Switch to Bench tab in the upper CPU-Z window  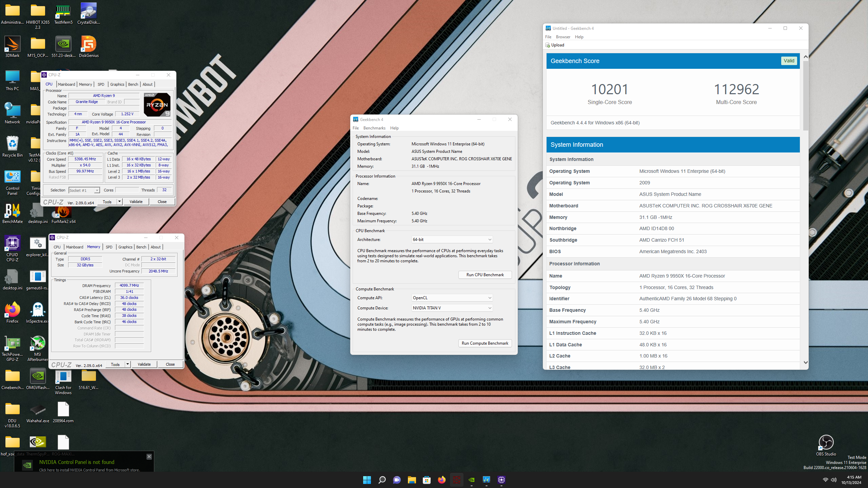tap(133, 84)
